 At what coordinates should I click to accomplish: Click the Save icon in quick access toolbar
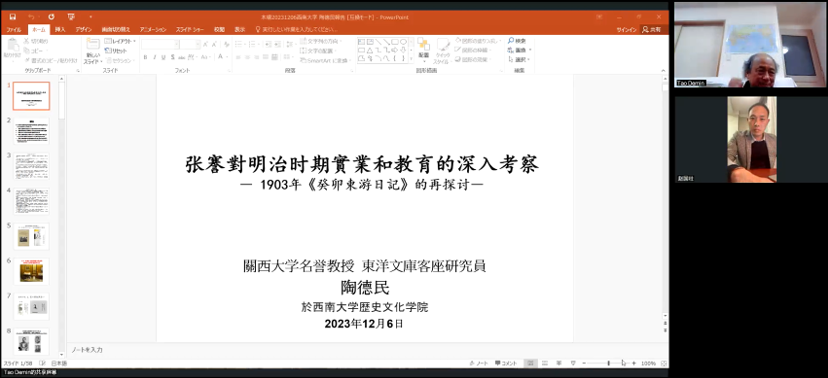tap(13, 17)
